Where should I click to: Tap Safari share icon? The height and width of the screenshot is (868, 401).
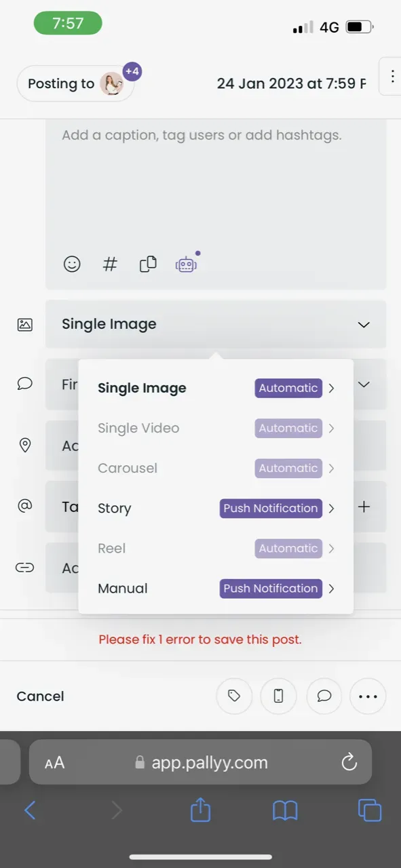coord(200,809)
